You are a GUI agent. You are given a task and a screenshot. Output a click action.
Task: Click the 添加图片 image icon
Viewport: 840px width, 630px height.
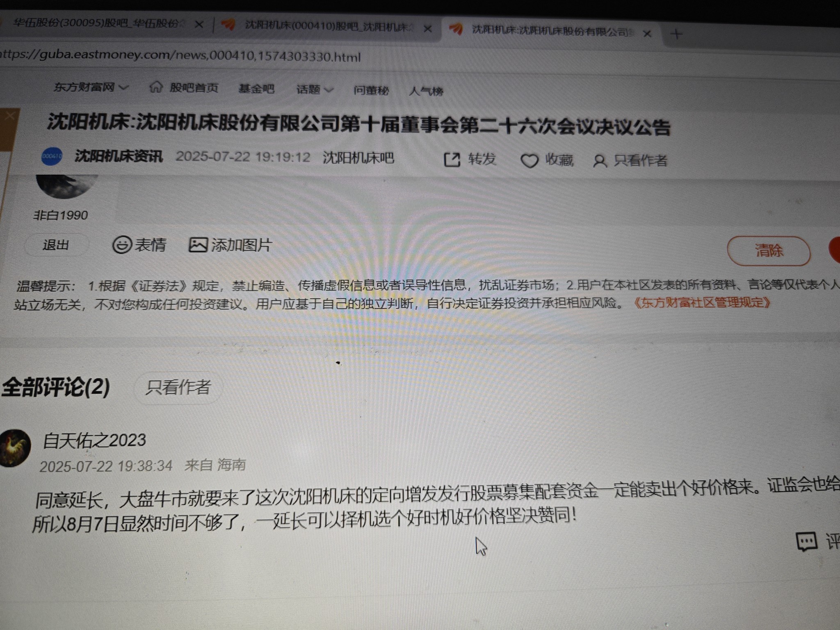(198, 245)
